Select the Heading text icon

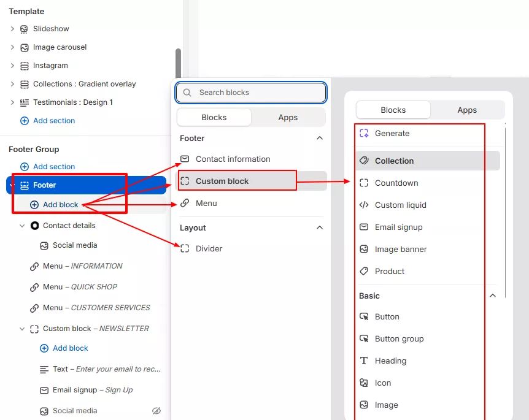pos(364,361)
